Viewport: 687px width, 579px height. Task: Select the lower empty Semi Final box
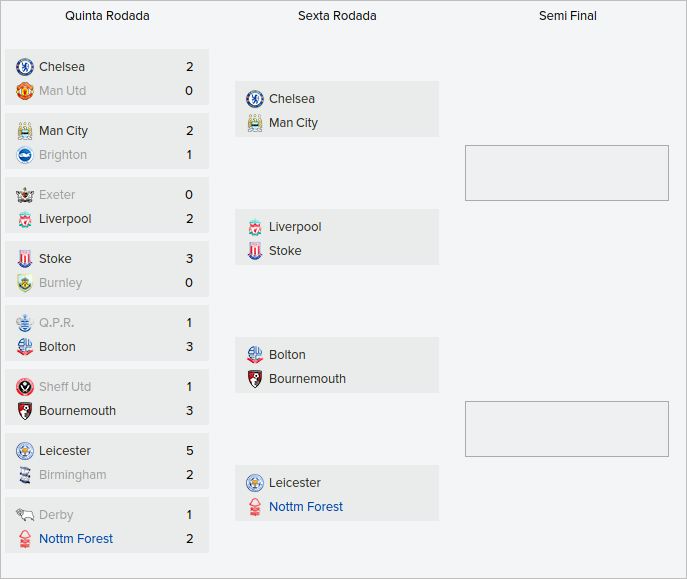567,429
